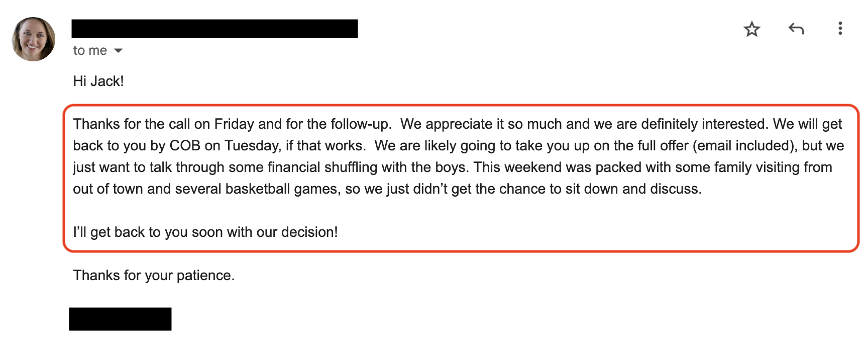Expand recipient details arrow beside "to me"

119,51
